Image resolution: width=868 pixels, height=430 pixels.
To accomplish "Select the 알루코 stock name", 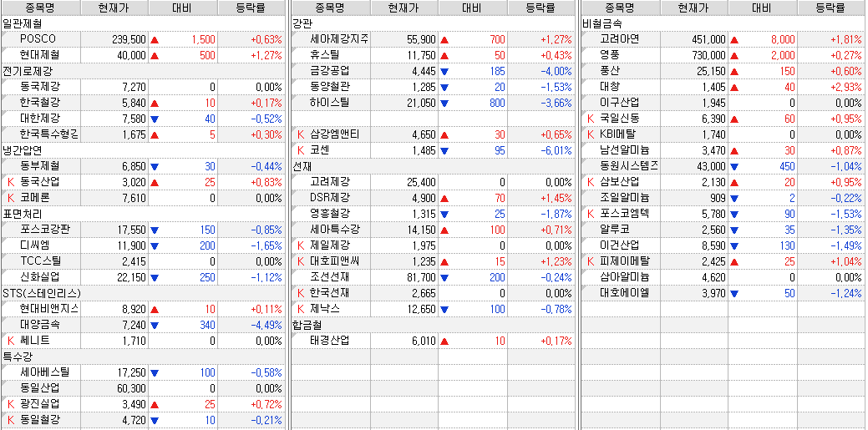I will click(x=615, y=229).
